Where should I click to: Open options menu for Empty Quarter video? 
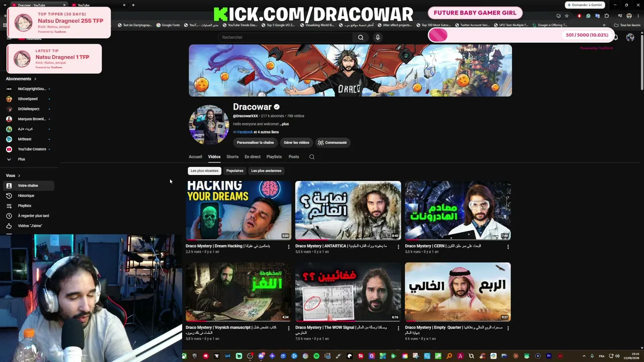[508, 328]
